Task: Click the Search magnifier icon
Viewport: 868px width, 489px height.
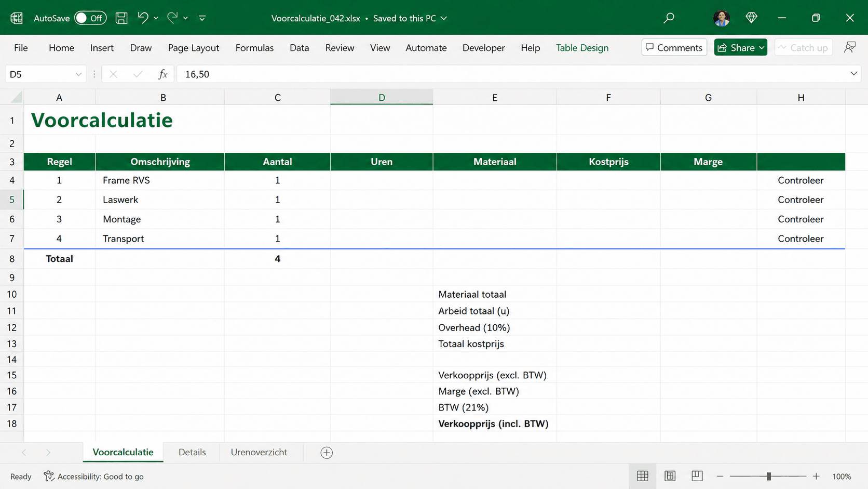Action: pyautogui.click(x=669, y=18)
